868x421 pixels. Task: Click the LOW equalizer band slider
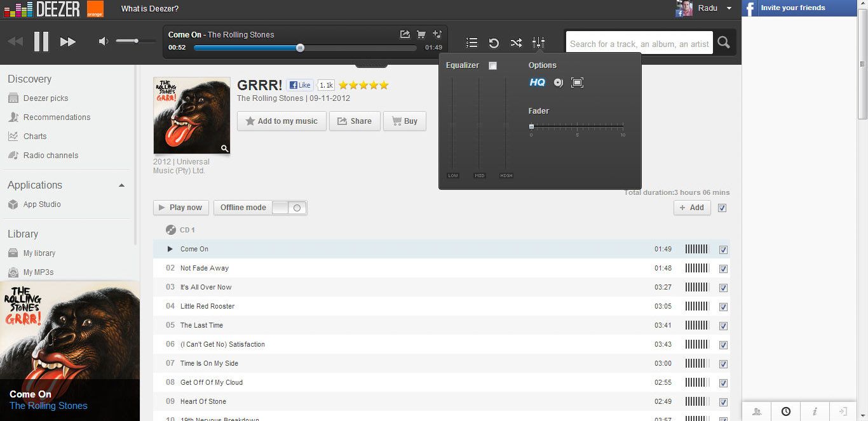point(452,125)
